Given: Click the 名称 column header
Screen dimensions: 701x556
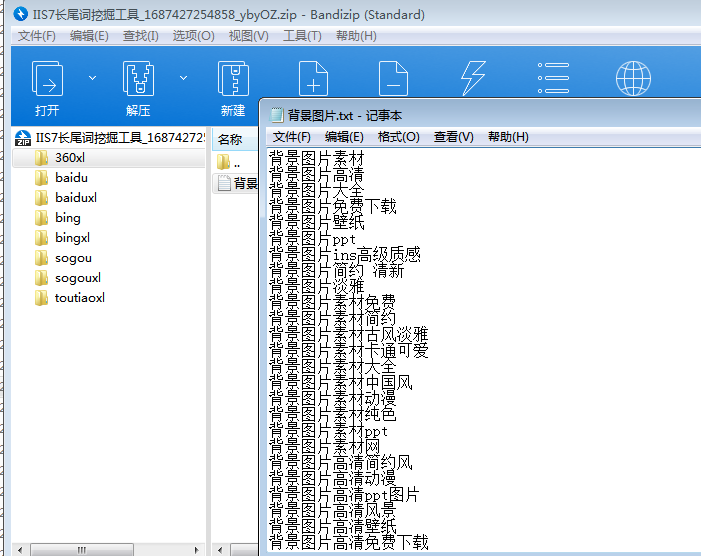Looking at the screenshot, I should (x=235, y=139).
